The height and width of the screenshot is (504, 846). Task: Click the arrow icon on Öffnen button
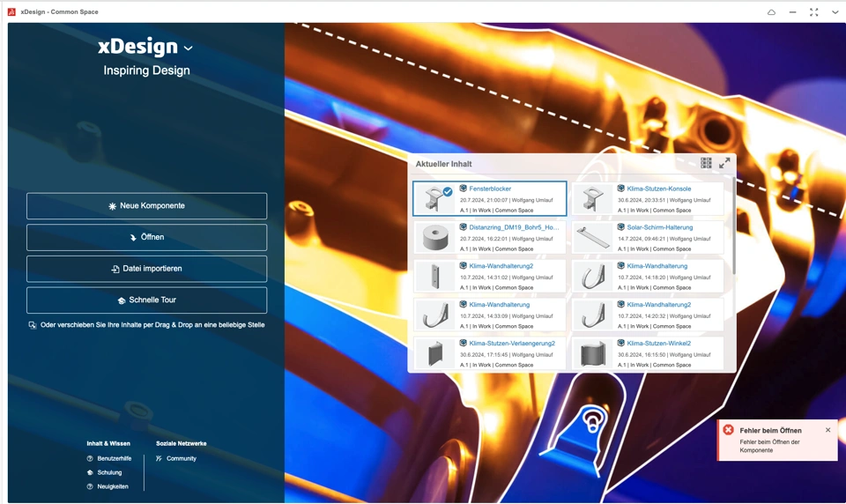click(133, 237)
